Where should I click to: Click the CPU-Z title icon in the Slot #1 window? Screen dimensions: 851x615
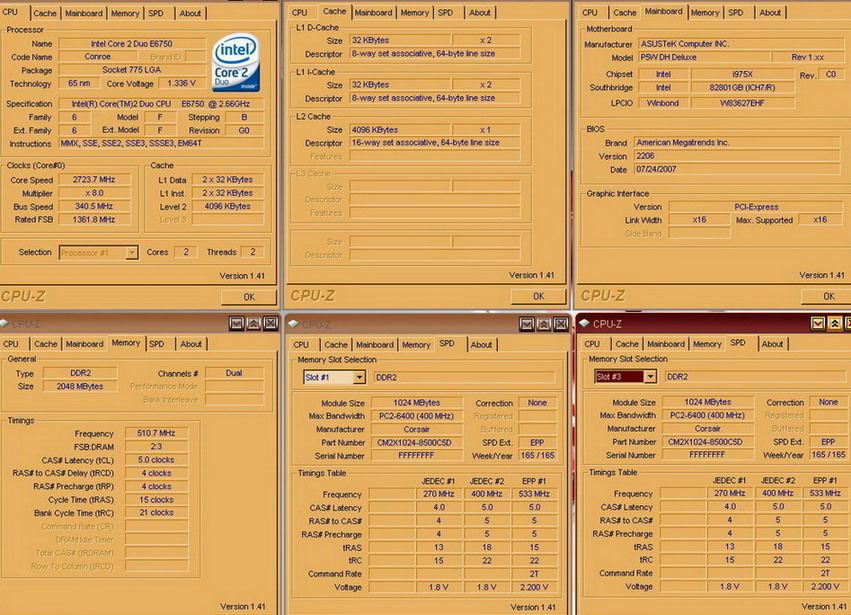pos(294,324)
